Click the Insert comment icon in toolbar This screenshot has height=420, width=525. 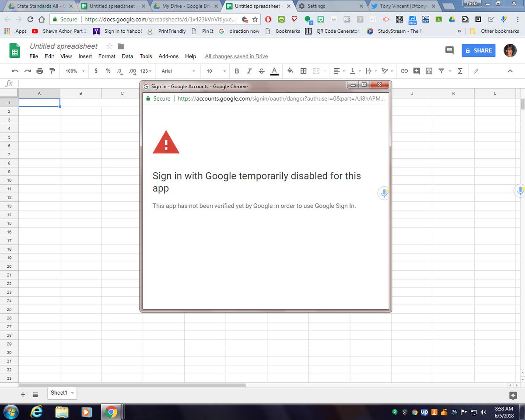coord(416,71)
